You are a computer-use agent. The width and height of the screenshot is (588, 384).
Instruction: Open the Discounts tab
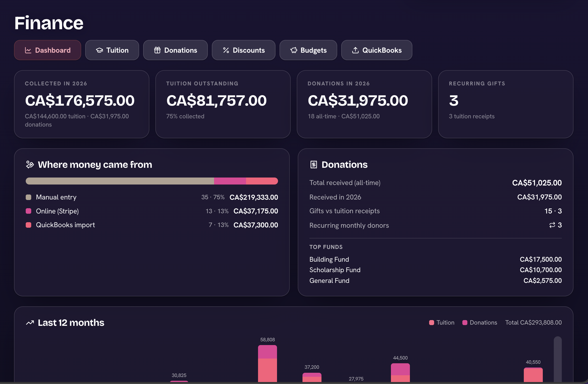pyautogui.click(x=244, y=50)
